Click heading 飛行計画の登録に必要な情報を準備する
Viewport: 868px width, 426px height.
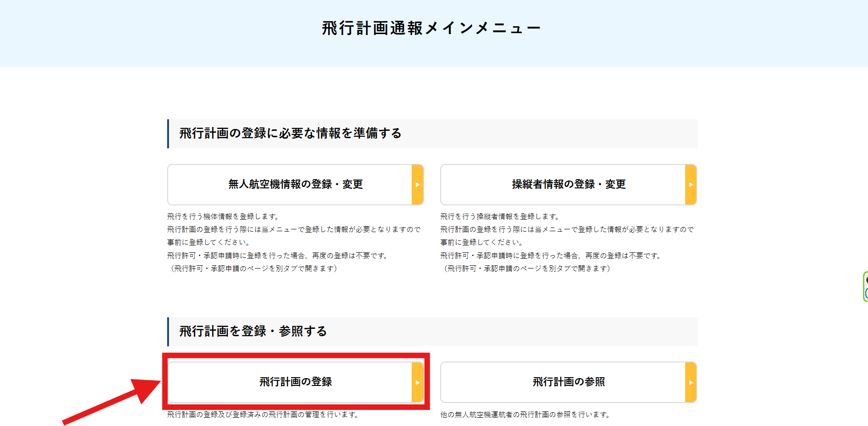tap(290, 134)
